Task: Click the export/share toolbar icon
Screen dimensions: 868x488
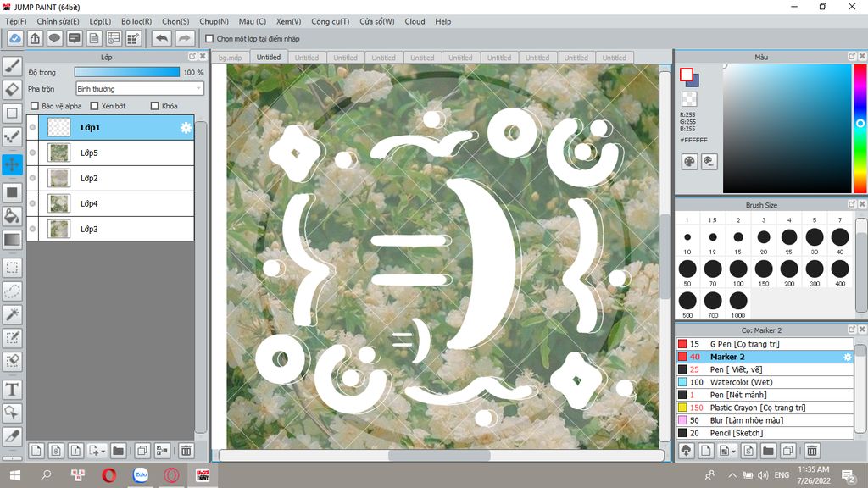Action: [x=35, y=38]
